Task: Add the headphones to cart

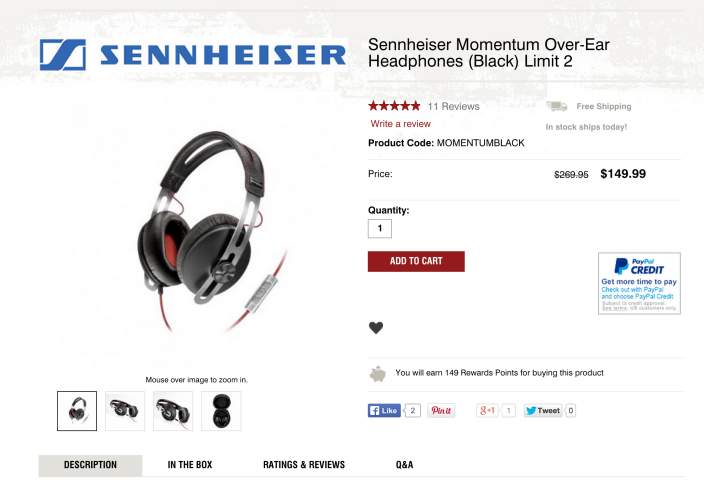Action: (x=416, y=261)
